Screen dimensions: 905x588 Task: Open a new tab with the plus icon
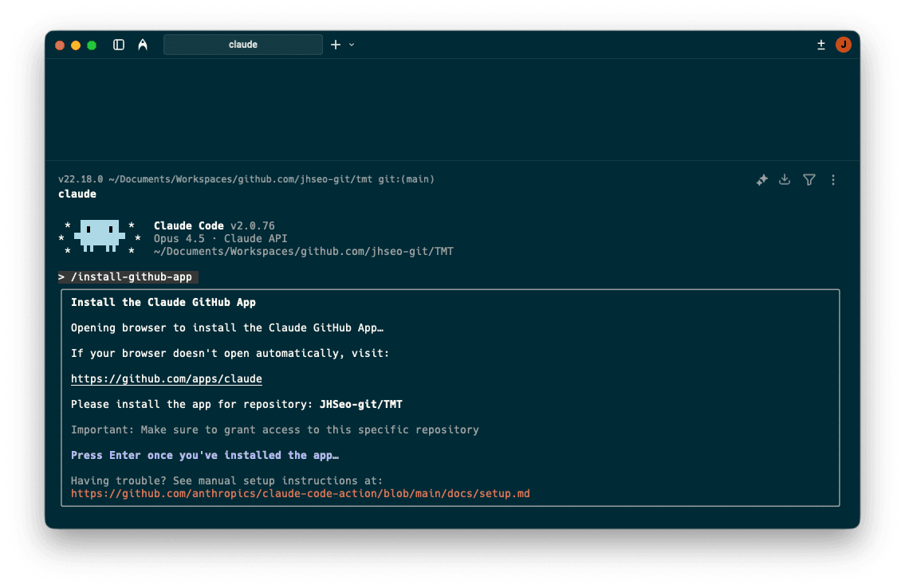pyautogui.click(x=336, y=45)
